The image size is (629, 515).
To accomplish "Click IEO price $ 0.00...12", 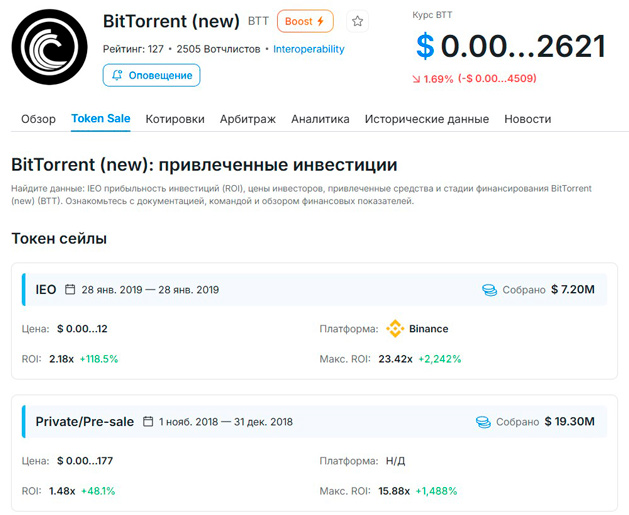I will coord(82,329).
